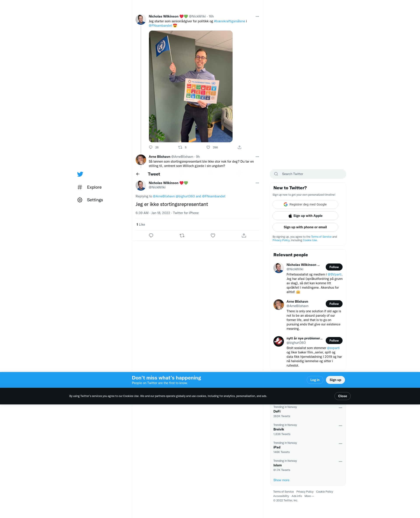Open more options for Breivik trend
This screenshot has width=420, height=518.
pyautogui.click(x=340, y=426)
